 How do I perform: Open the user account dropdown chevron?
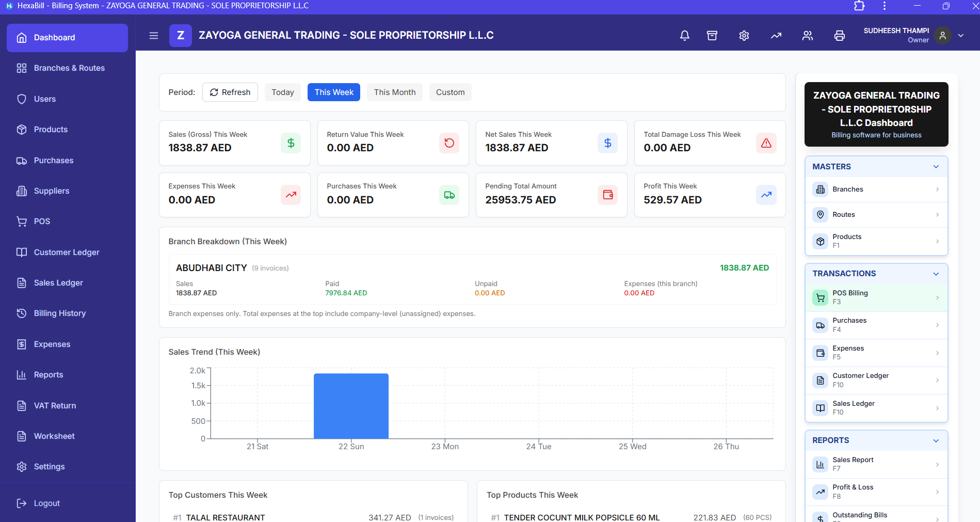961,36
